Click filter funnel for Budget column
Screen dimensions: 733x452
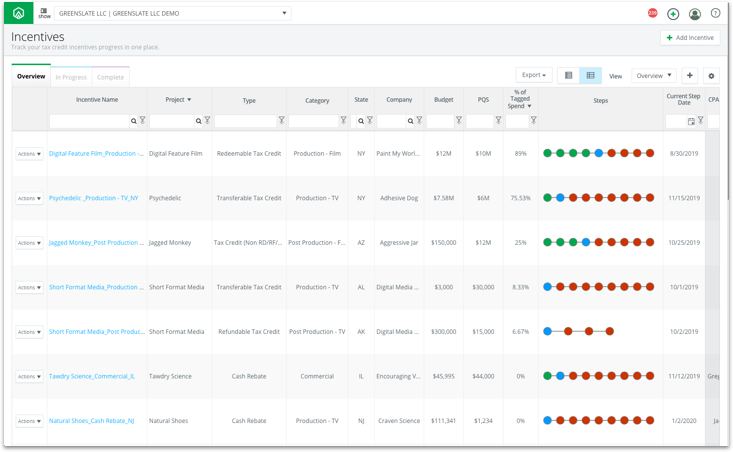point(459,120)
